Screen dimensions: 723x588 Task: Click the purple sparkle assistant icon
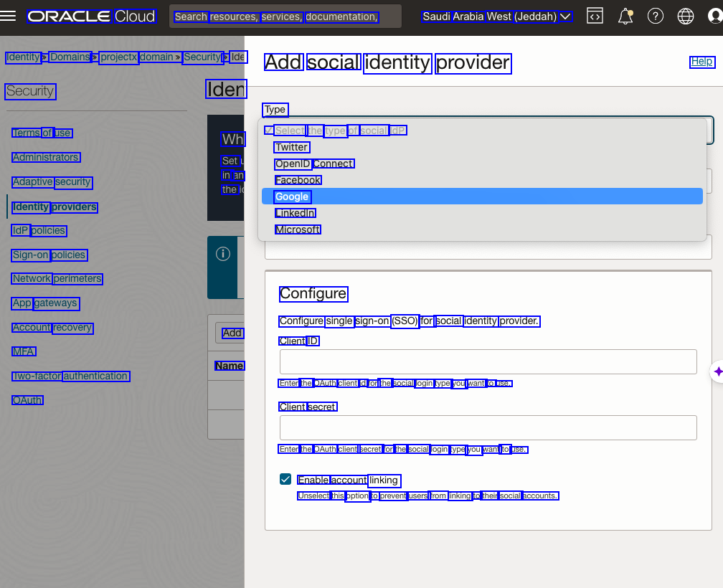pyautogui.click(x=718, y=371)
